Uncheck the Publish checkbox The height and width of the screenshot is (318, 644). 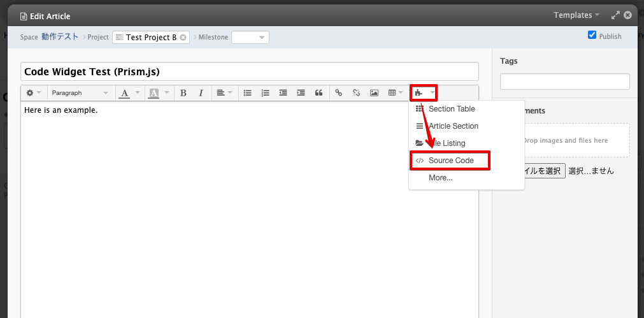[x=592, y=35]
